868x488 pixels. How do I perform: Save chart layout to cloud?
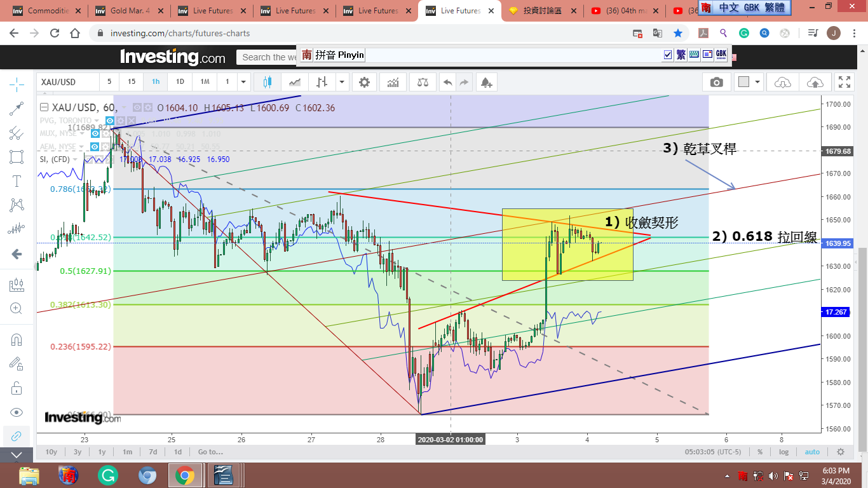pos(815,82)
